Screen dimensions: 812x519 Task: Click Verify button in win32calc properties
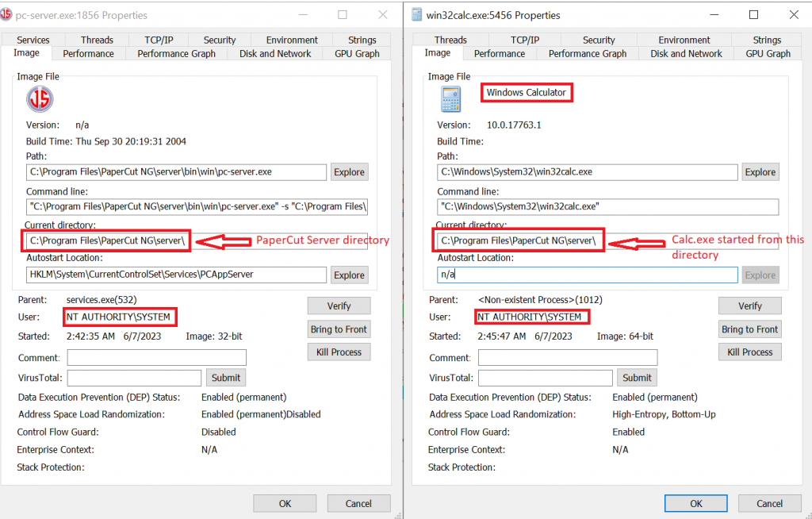click(x=750, y=306)
